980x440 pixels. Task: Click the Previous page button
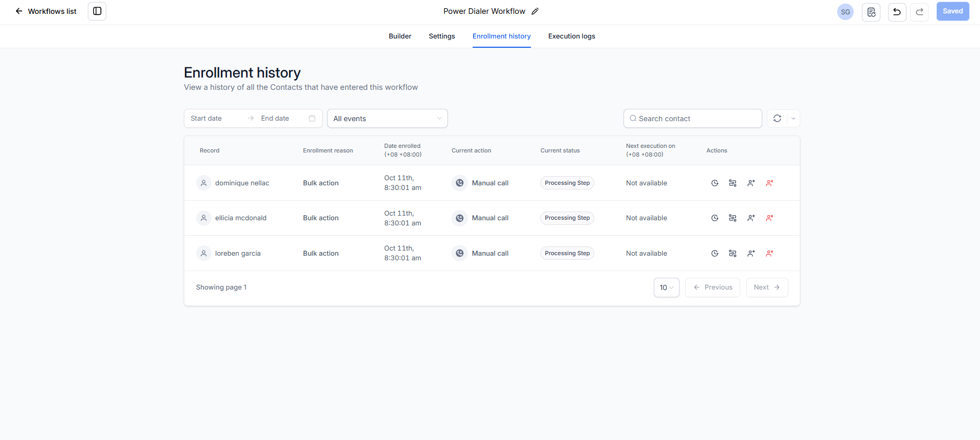[712, 288]
